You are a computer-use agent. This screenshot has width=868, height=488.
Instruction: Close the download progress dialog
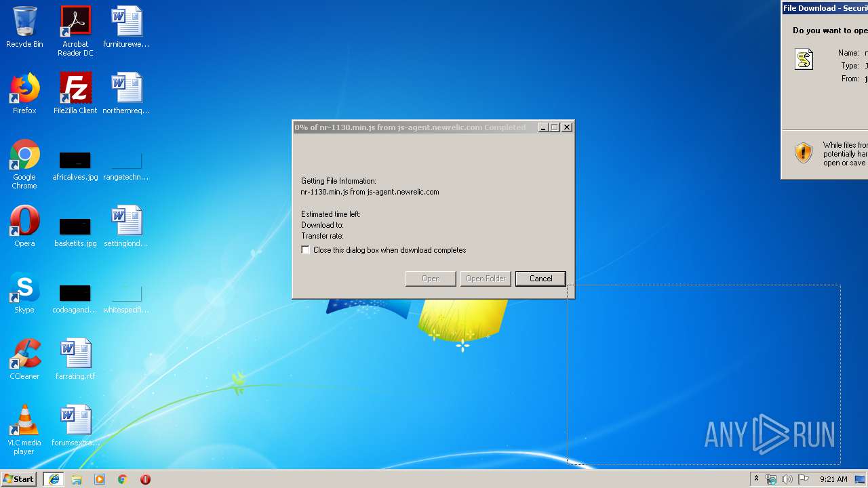click(567, 127)
